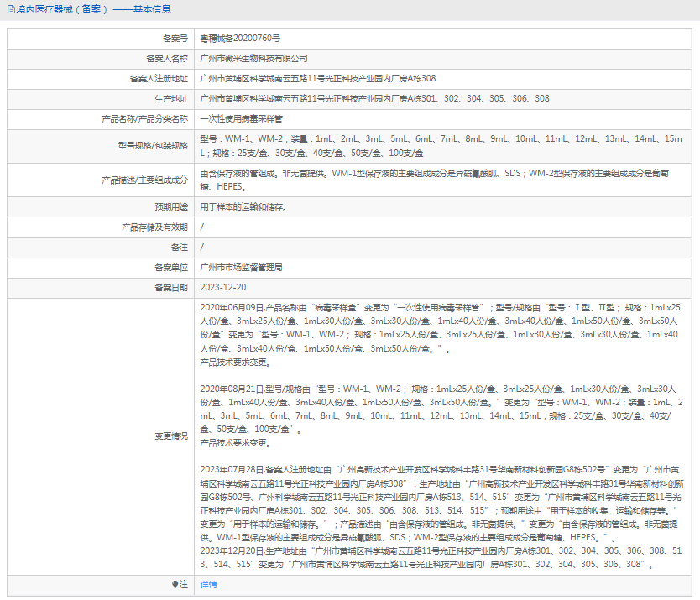Screen dimensions: 700x600
Task: Click the company name 广州市微米生物科技有限公司
Action: [253, 59]
